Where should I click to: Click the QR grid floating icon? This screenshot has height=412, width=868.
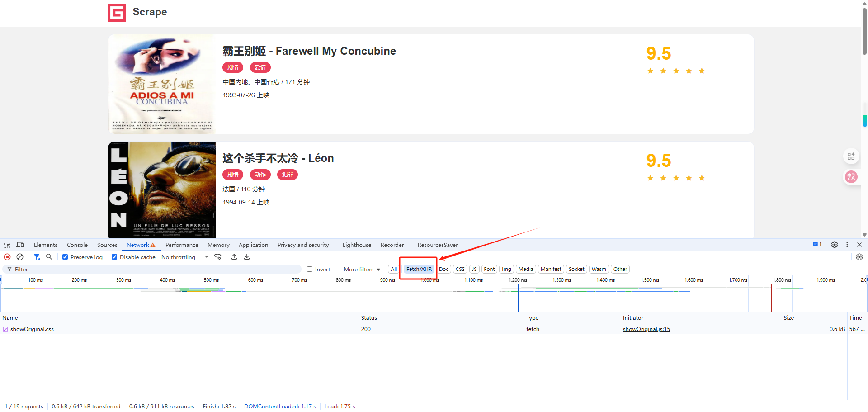click(851, 156)
